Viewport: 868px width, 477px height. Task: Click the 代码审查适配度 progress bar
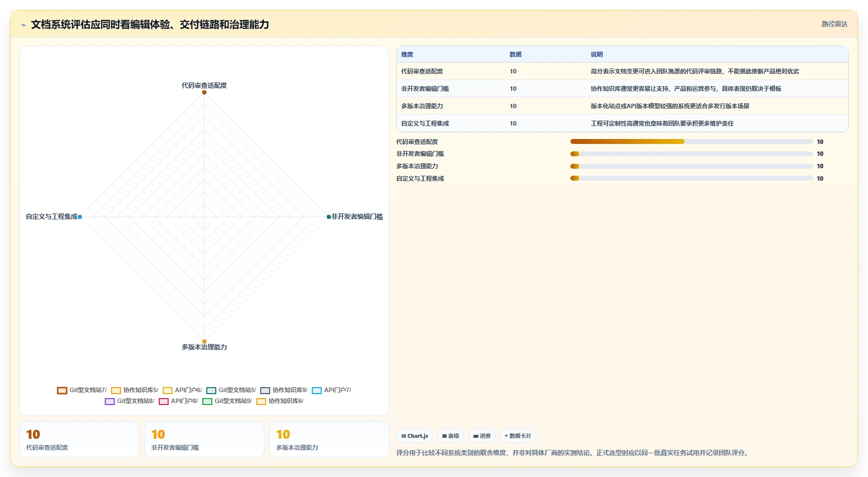691,142
